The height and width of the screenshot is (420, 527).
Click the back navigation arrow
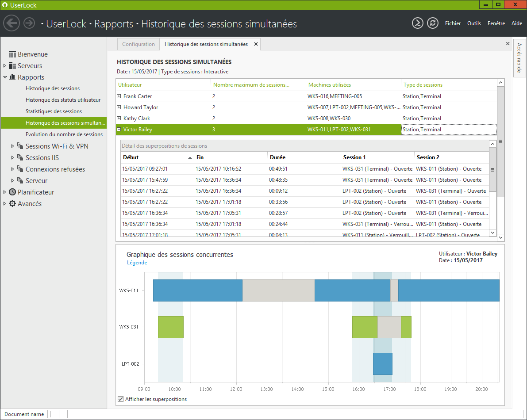pos(12,23)
